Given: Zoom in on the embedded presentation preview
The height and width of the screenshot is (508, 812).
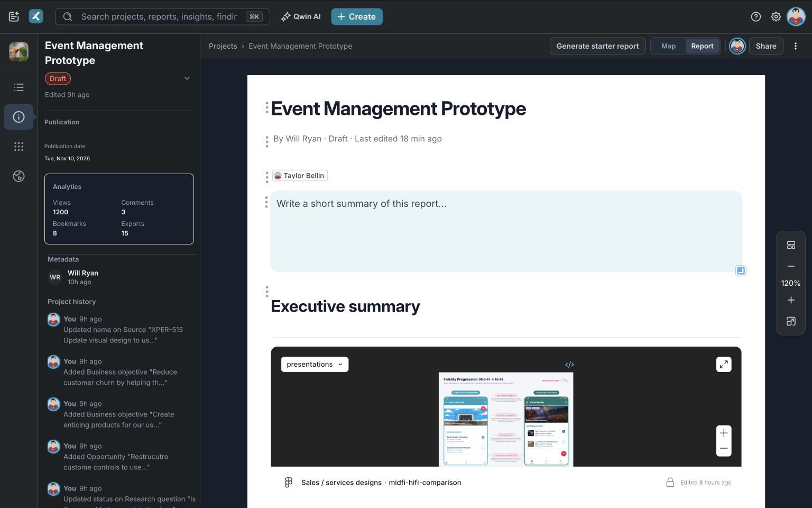Looking at the screenshot, I should 724,433.
